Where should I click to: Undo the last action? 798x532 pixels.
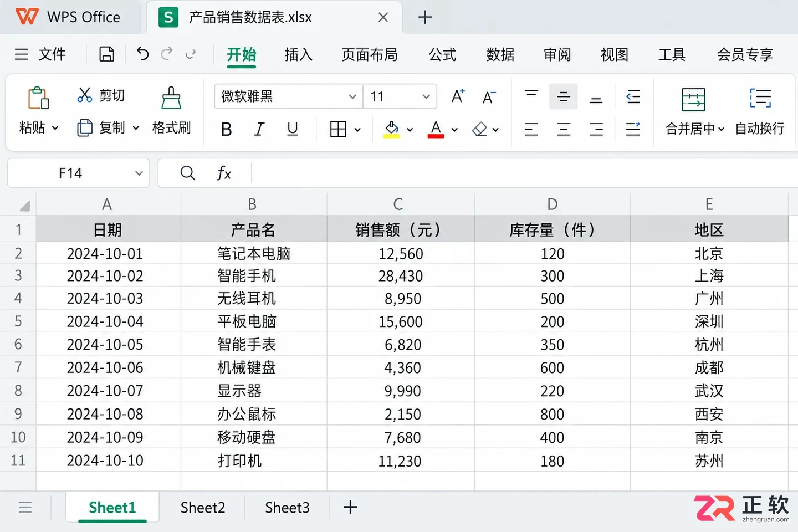click(x=142, y=54)
